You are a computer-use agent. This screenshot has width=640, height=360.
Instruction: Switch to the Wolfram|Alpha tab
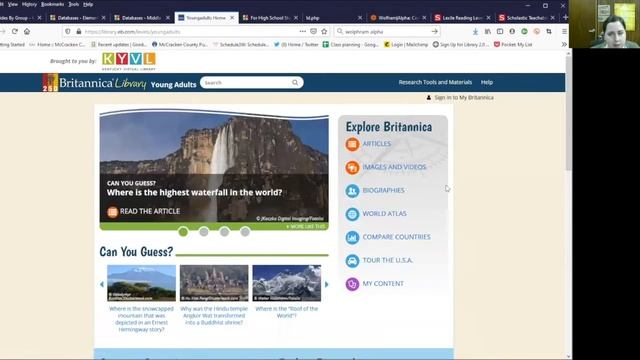[x=398, y=18]
